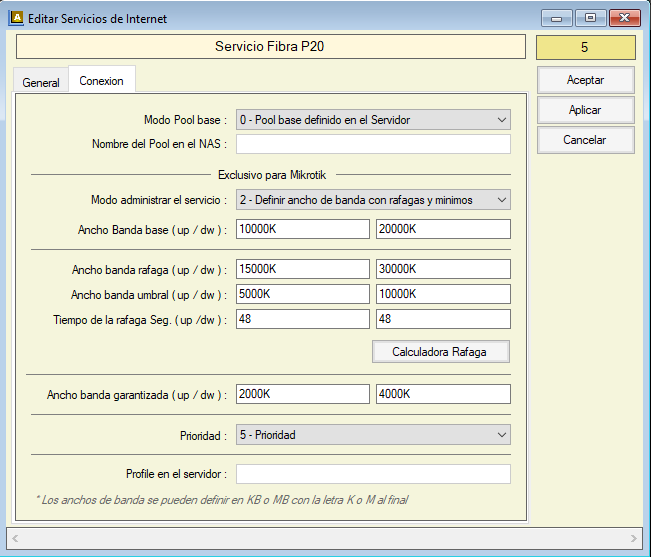This screenshot has height=557, width=651.
Task: Select the rafaga upload field showing 15000K
Action: (303, 269)
